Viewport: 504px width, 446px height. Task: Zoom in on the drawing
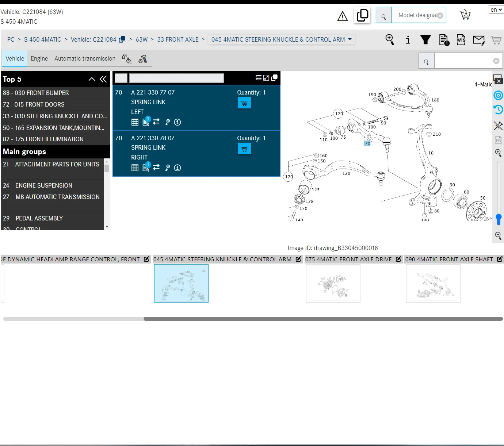498,153
